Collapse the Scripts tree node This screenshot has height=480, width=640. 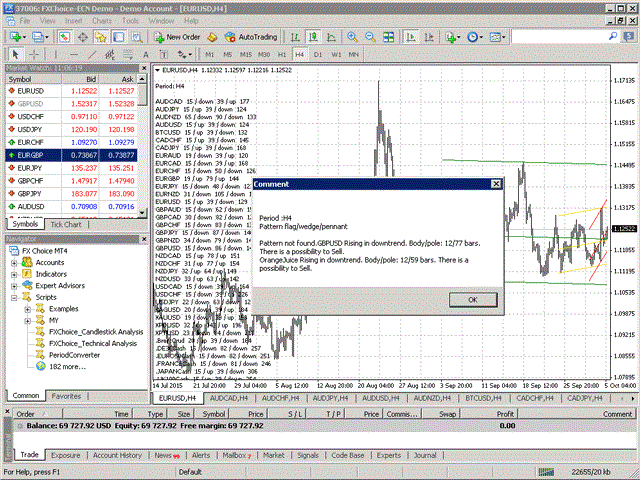click(x=14, y=297)
